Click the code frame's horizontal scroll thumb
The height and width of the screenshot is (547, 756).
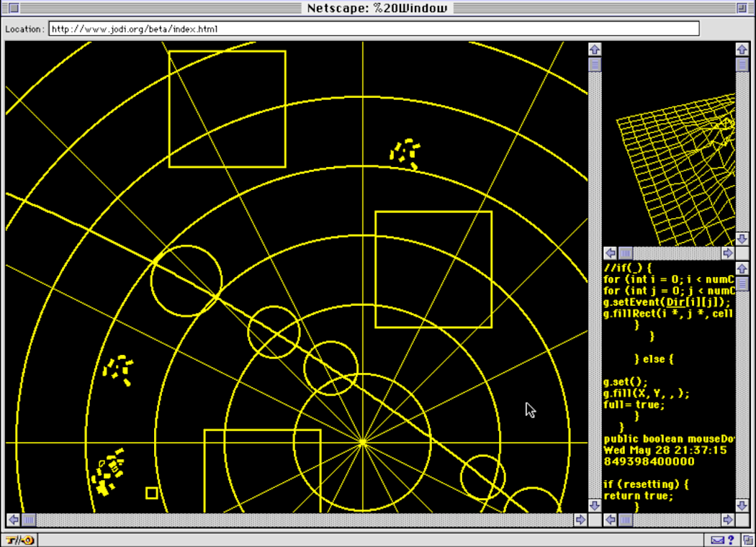[626, 520]
